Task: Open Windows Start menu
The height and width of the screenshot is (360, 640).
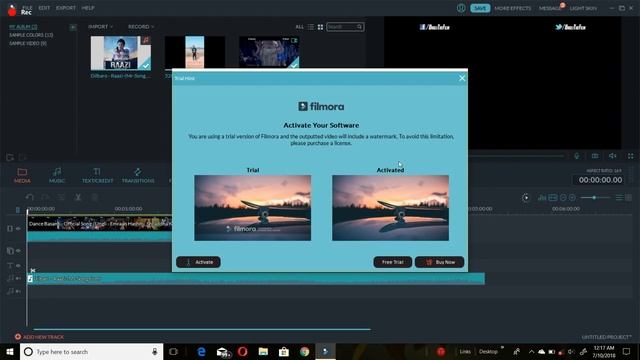Action: pyautogui.click(x=10, y=351)
